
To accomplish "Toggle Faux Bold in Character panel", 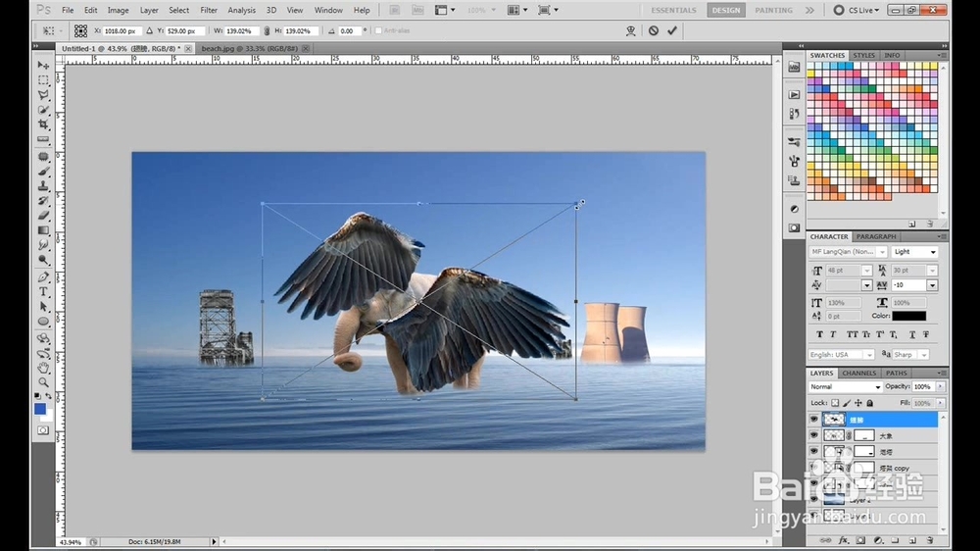I will pos(820,334).
